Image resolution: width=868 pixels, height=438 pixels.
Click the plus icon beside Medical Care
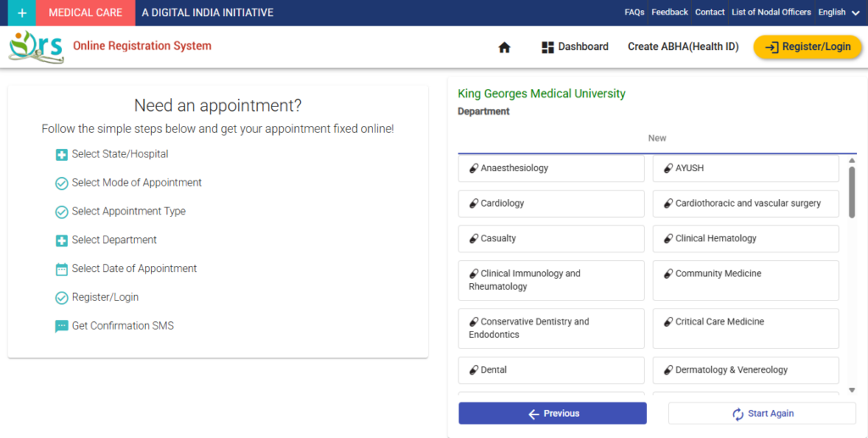[22, 13]
